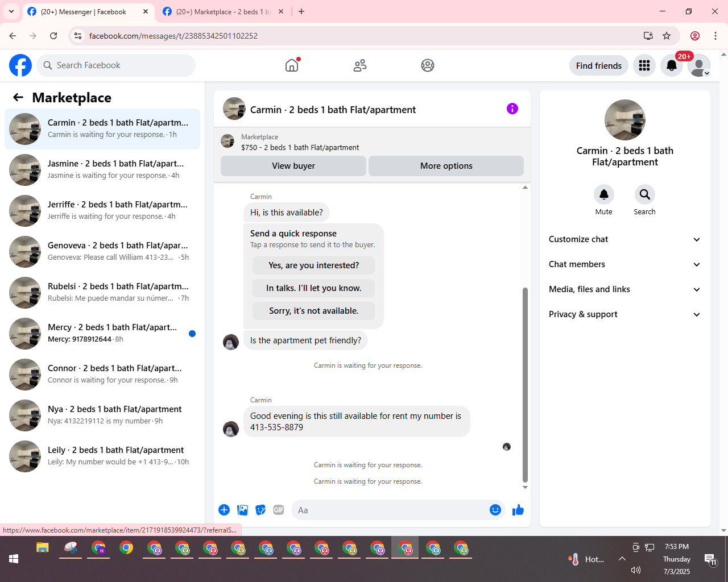The width and height of the screenshot is (728, 582).
Task: Expand Chat members section
Action: point(624,264)
